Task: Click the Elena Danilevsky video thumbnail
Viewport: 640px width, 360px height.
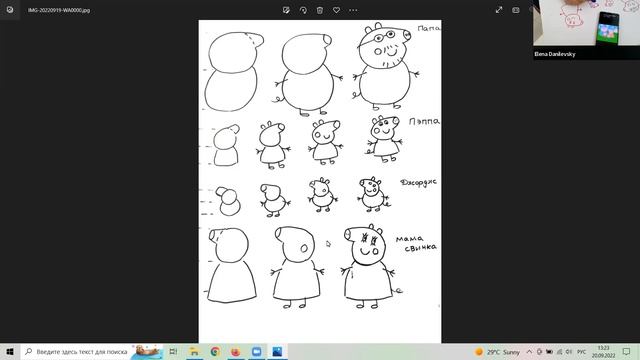Action: 587,30
